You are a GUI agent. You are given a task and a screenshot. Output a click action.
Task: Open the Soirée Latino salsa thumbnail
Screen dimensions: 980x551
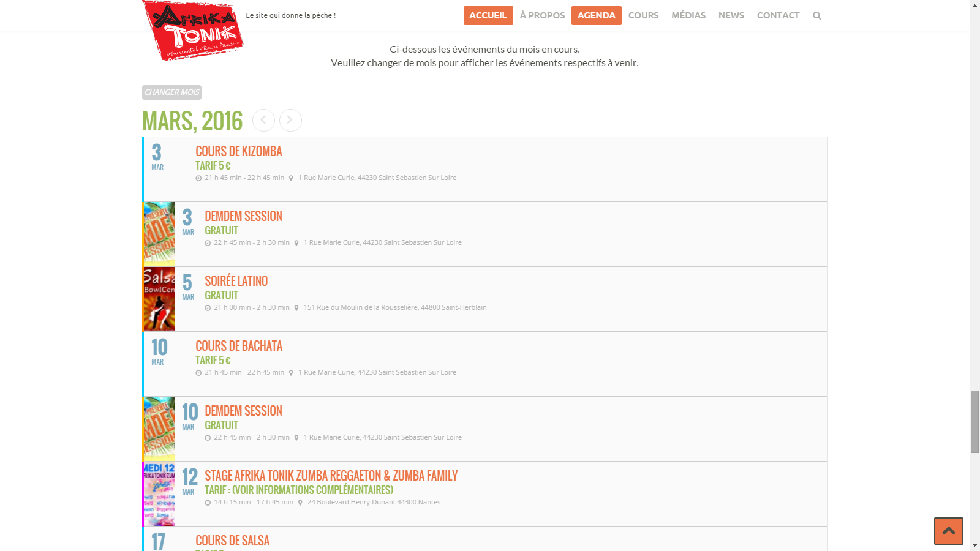click(159, 299)
